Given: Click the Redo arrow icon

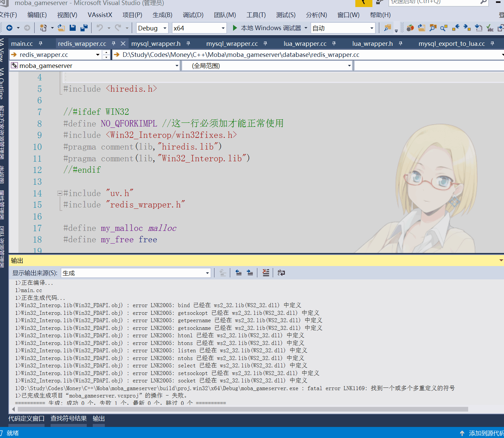Looking at the screenshot, I should pos(118,28).
